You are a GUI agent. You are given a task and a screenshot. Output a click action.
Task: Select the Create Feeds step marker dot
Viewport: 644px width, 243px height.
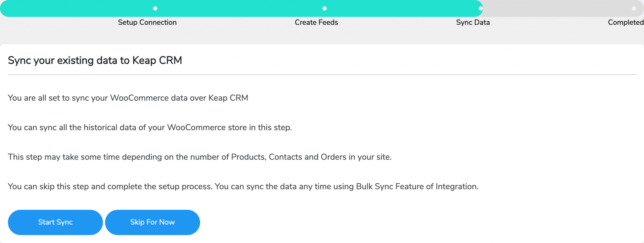pyautogui.click(x=325, y=8)
